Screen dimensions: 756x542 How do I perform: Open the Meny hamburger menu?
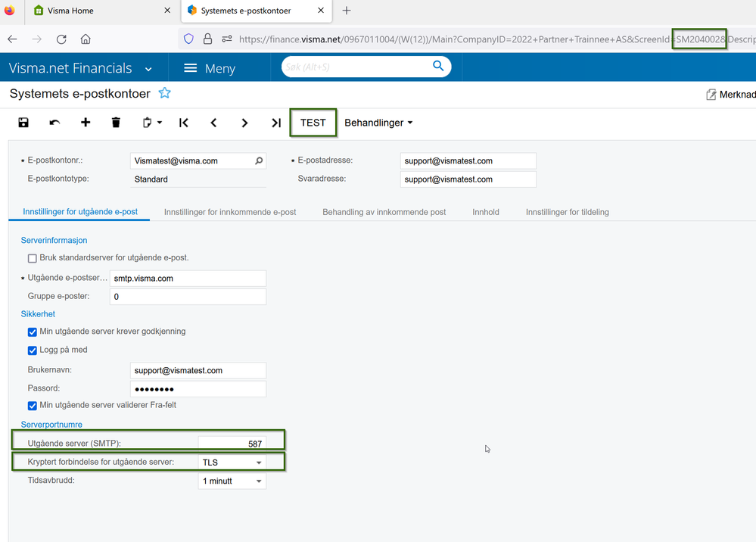pos(210,68)
